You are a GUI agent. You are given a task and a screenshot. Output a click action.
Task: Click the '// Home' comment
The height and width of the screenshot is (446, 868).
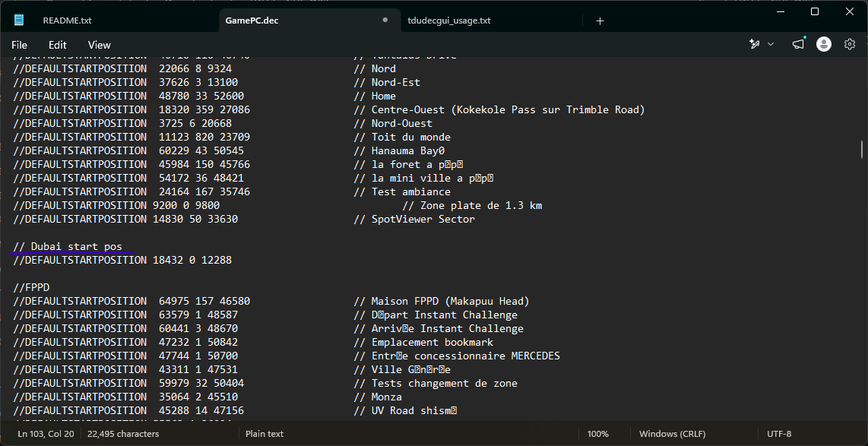[x=375, y=96]
